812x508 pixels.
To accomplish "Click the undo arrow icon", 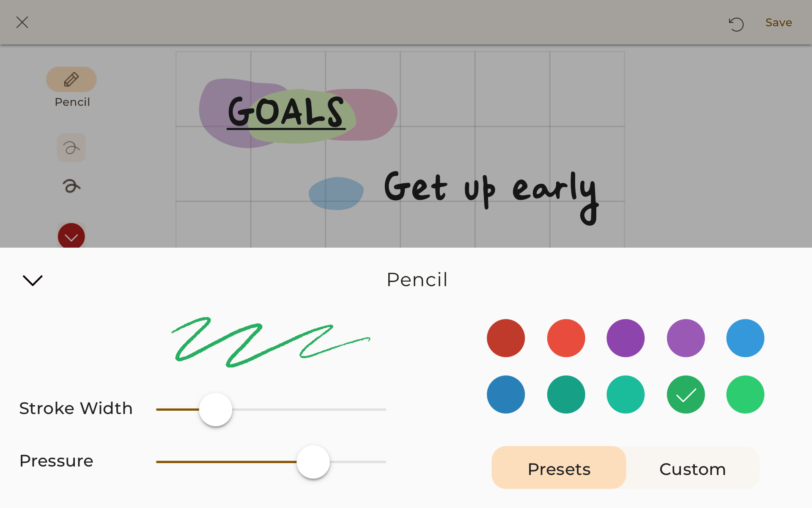I will pos(736,24).
